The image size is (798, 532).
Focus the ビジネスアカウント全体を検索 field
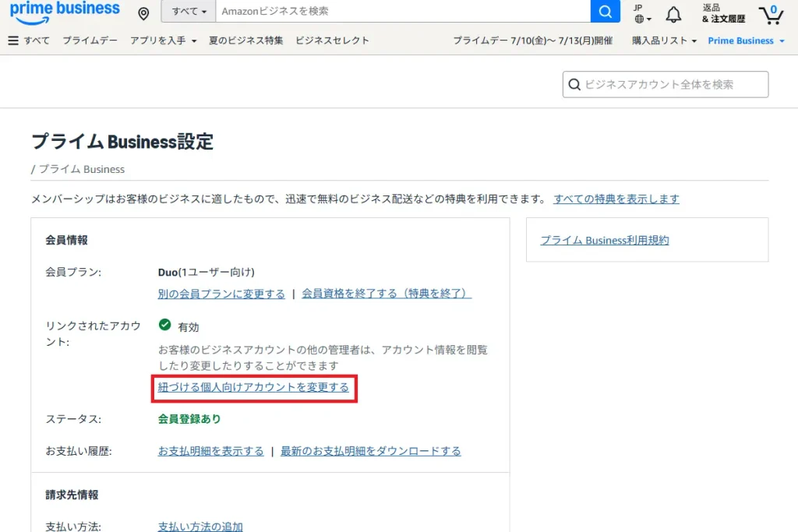[666, 84]
